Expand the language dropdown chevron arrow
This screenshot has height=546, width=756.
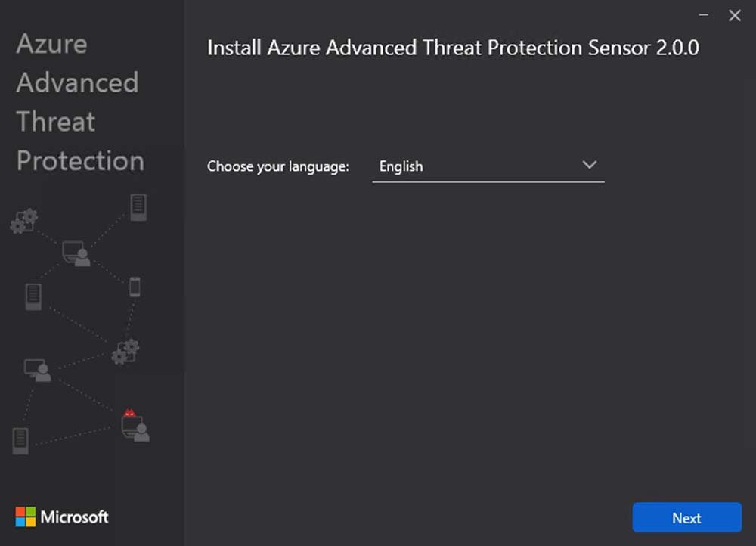click(590, 166)
